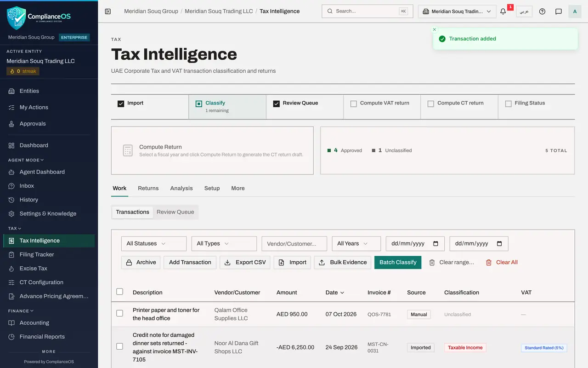588x368 pixels.
Task: Select the Credit note row checkbox
Action: [120, 346]
